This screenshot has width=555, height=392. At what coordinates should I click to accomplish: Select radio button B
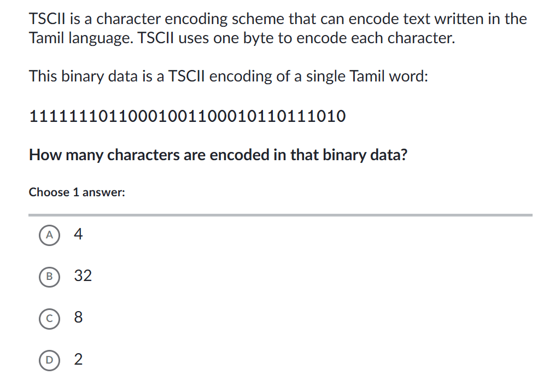tap(49, 276)
